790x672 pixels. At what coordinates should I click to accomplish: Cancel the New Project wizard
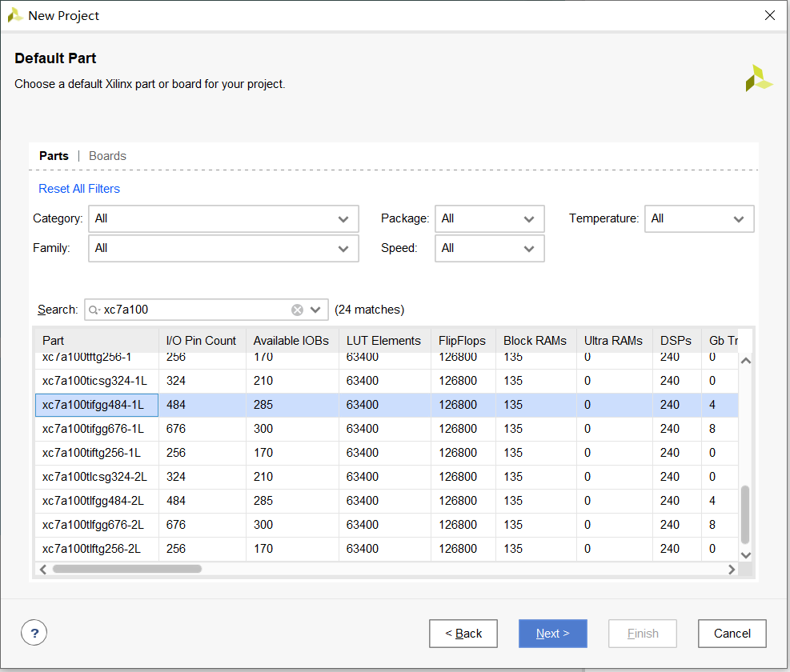(732, 634)
